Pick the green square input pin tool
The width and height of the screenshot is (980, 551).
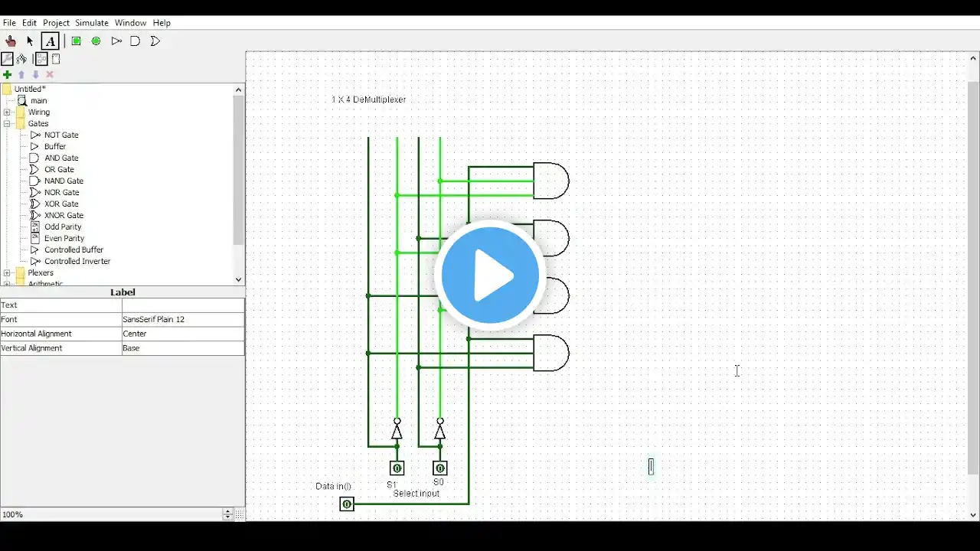(x=77, y=41)
